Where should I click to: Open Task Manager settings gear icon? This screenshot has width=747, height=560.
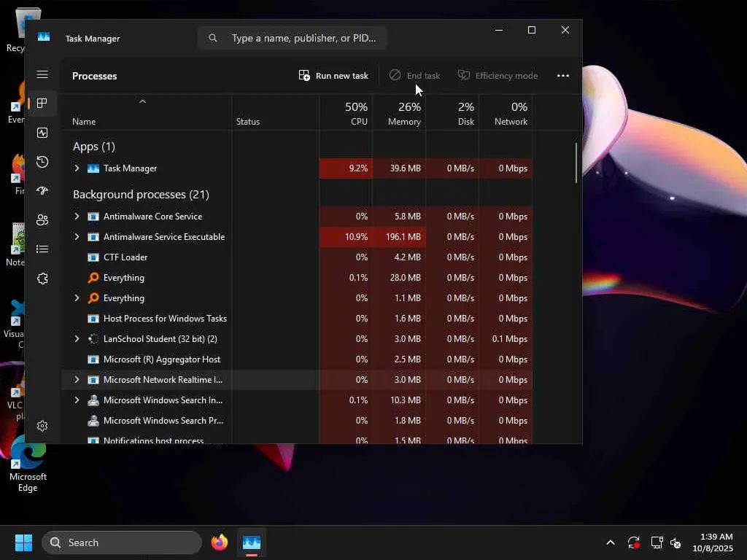tap(42, 426)
